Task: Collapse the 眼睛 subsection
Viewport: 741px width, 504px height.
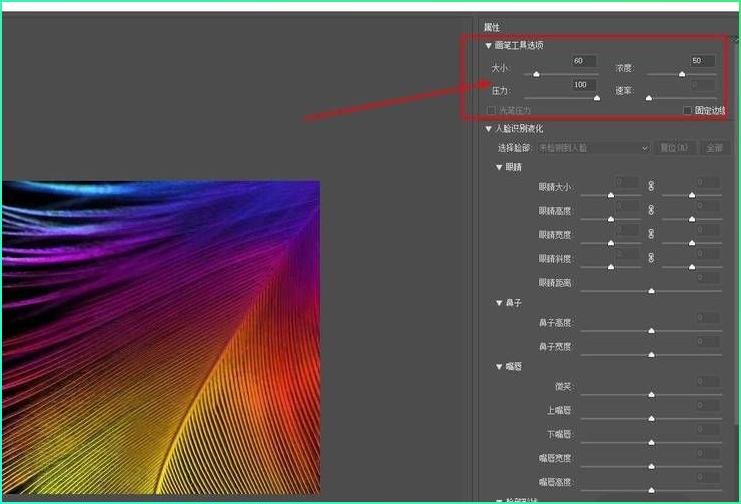Action: [x=499, y=167]
